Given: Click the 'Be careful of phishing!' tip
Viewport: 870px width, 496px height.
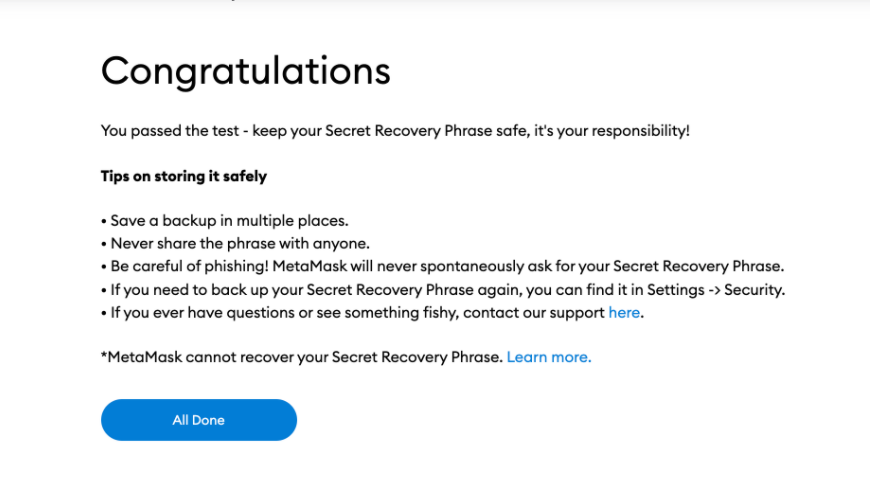Looking at the screenshot, I should [442, 266].
